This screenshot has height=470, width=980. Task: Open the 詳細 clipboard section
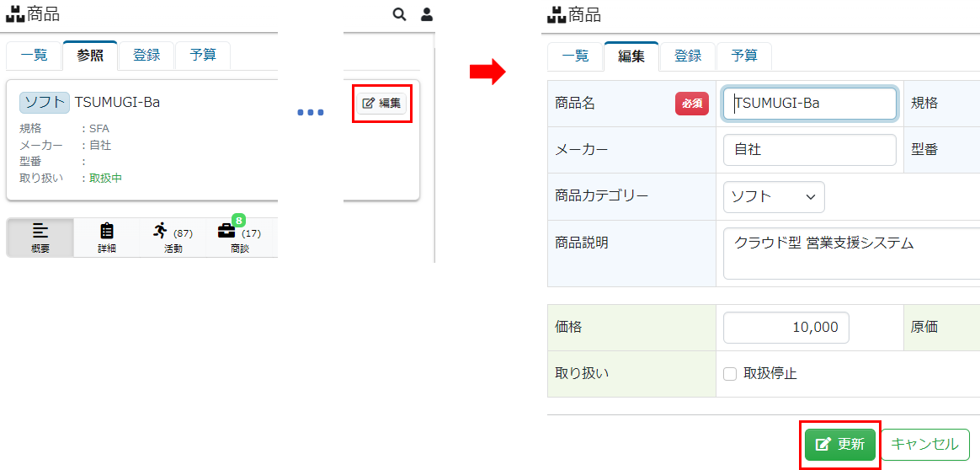[x=107, y=238]
